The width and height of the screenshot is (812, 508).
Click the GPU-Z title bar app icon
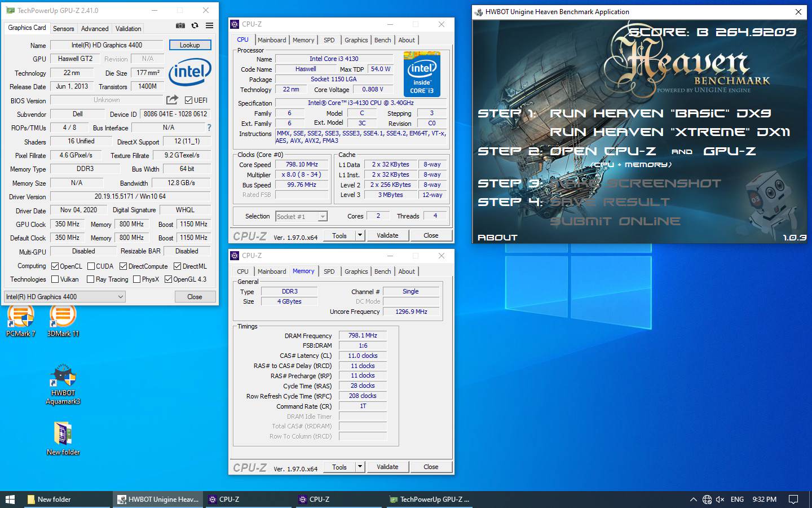pyautogui.click(x=10, y=10)
